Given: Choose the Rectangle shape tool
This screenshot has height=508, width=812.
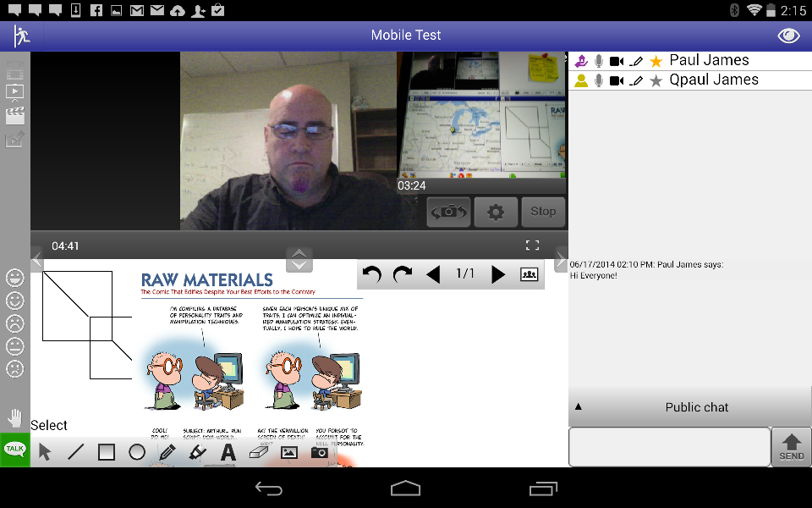Looking at the screenshot, I should (107, 452).
